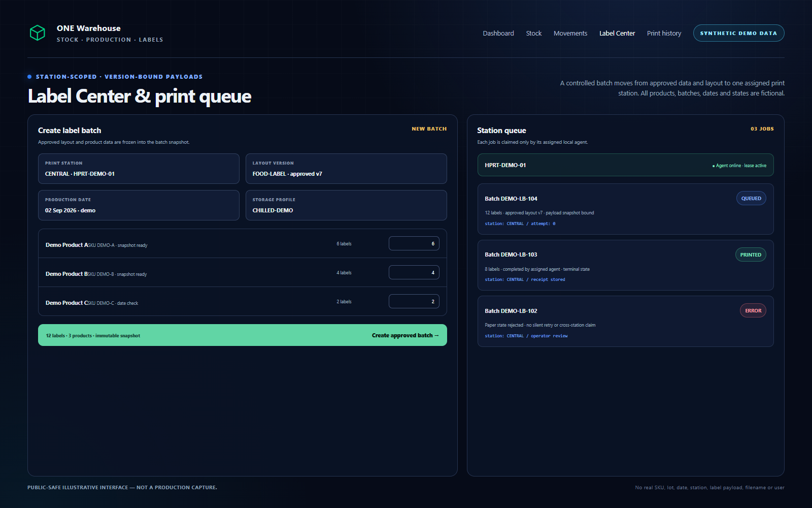Click the '03 JOBS' counter
Image resolution: width=812 pixels, height=508 pixels.
click(762, 129)
